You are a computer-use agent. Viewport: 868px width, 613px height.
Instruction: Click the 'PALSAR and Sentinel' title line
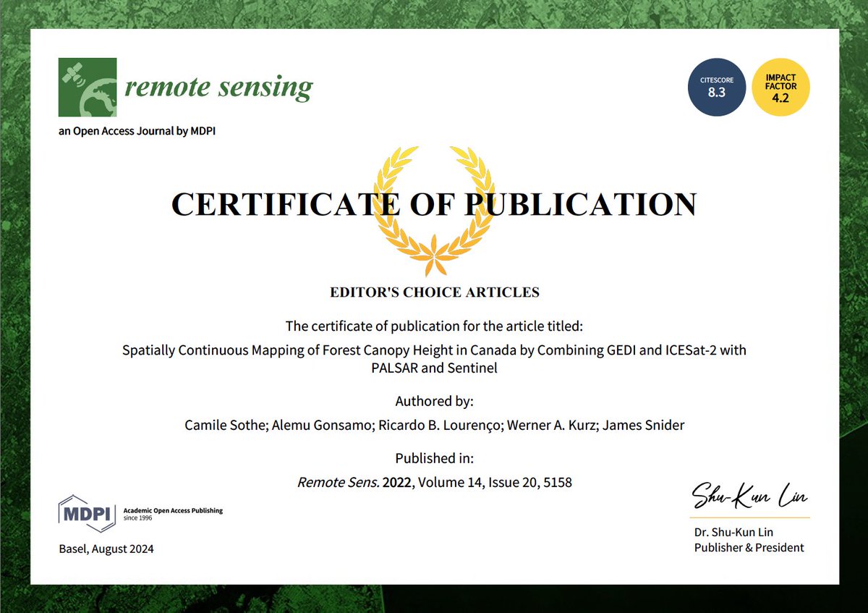tap(434, 368)
